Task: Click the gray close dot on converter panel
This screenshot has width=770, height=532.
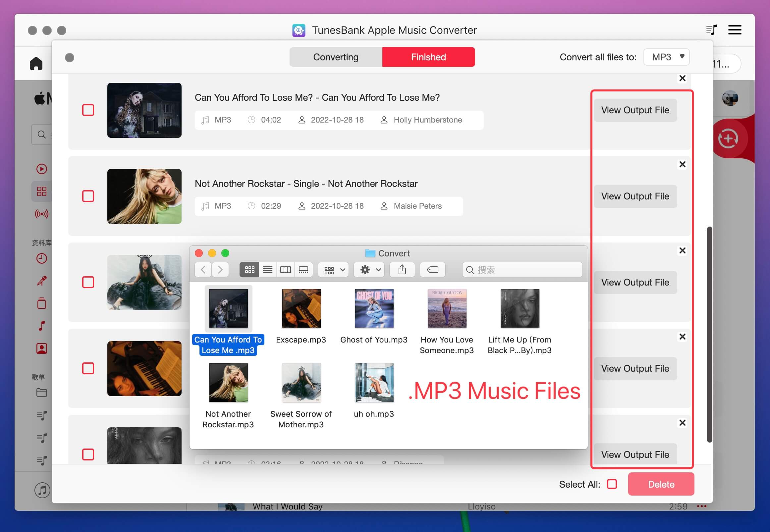Action: (x=69, y=58)
